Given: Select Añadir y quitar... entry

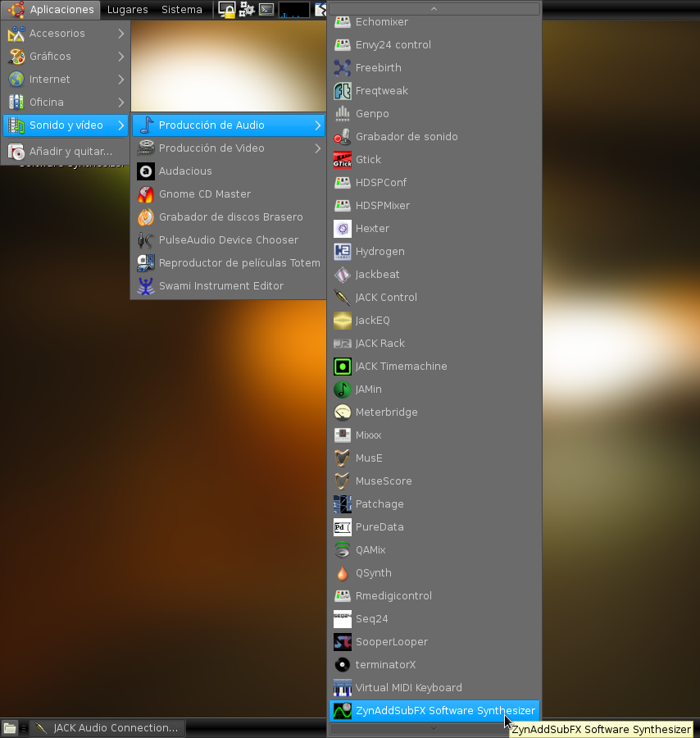Looking at the screenshot, I should (x=66, y=152).
